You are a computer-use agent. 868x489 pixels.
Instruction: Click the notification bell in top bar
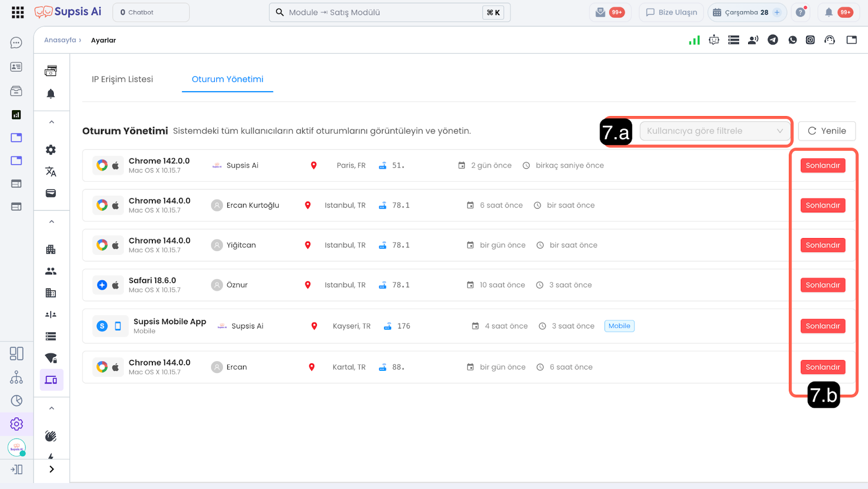tap(829, 12)
